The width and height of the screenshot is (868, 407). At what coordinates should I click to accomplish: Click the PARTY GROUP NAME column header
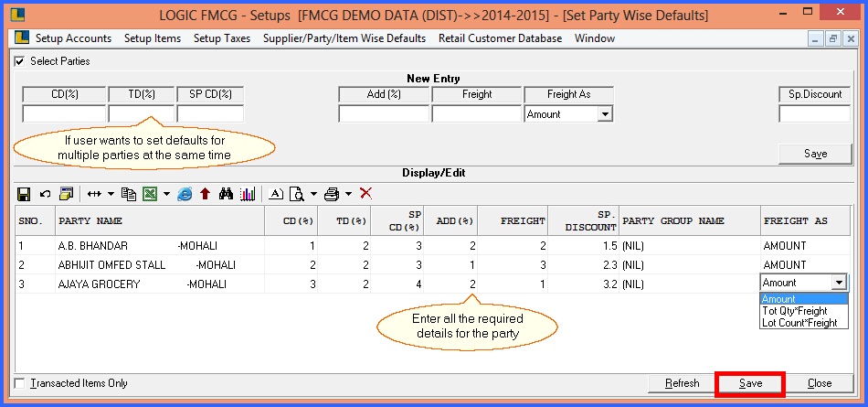[x=690, y=220]
